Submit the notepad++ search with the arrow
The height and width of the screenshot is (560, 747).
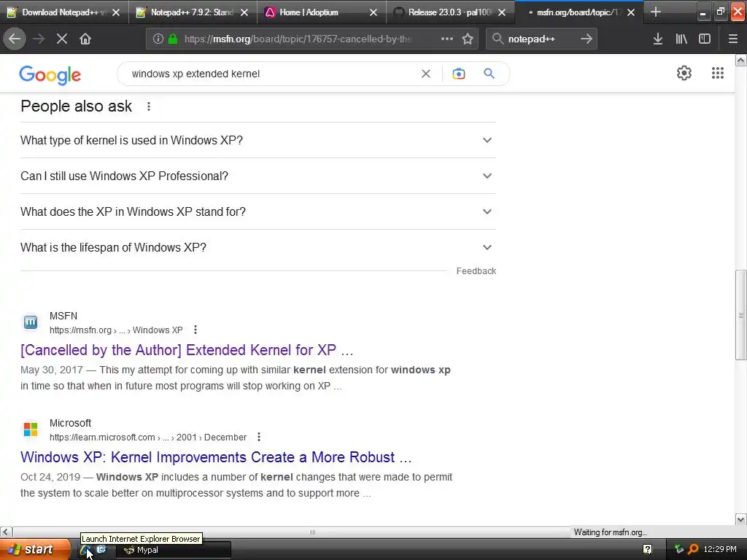click(x=587, y=39)
